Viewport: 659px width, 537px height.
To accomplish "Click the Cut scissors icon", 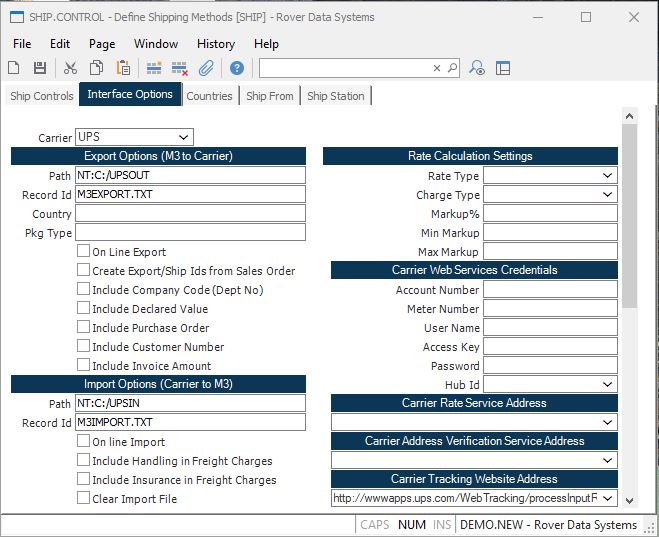I will [70, 68].
